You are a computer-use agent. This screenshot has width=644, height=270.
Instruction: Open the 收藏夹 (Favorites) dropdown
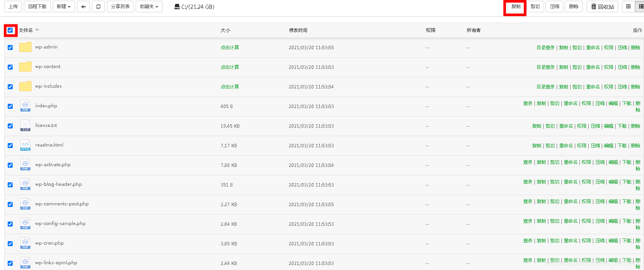click(x=149, y=7)
